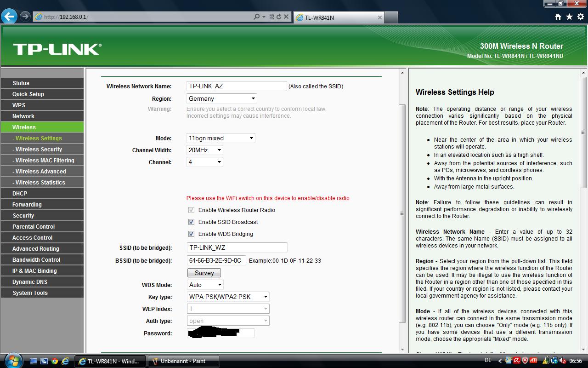588x368 pixels.
Task: Select the Wireless menu section
Action: (42, 127)
